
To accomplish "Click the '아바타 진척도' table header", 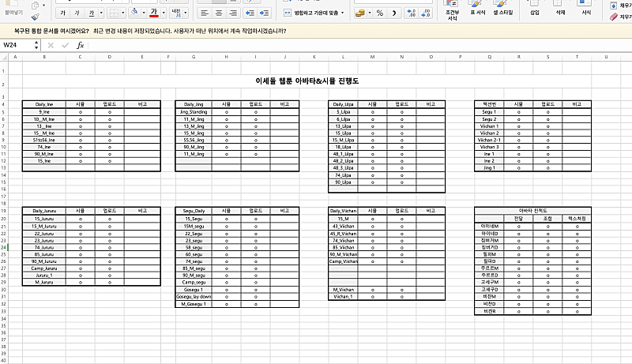I will (x=532, y=211).
